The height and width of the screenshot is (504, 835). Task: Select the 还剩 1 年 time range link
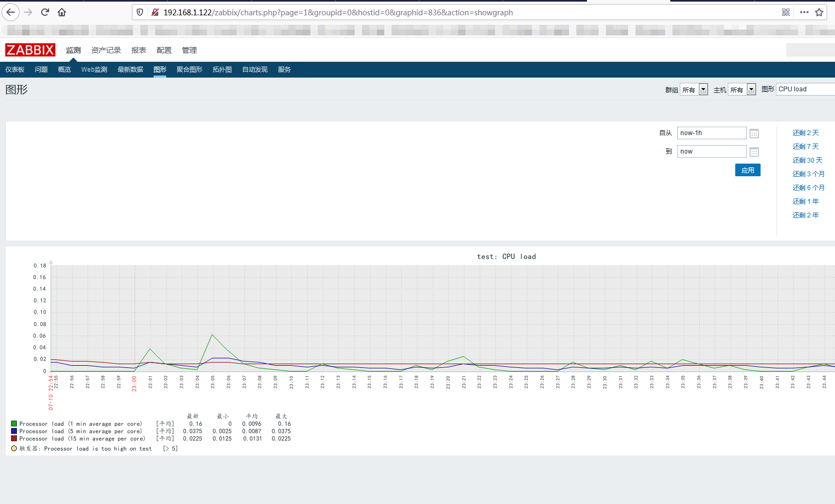point(805,202)
